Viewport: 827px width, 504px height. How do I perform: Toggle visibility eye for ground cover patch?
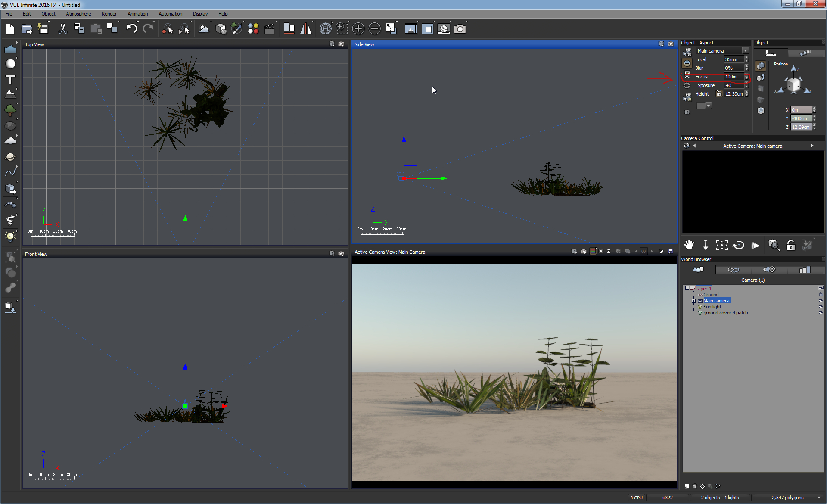[x=821, y=313]
